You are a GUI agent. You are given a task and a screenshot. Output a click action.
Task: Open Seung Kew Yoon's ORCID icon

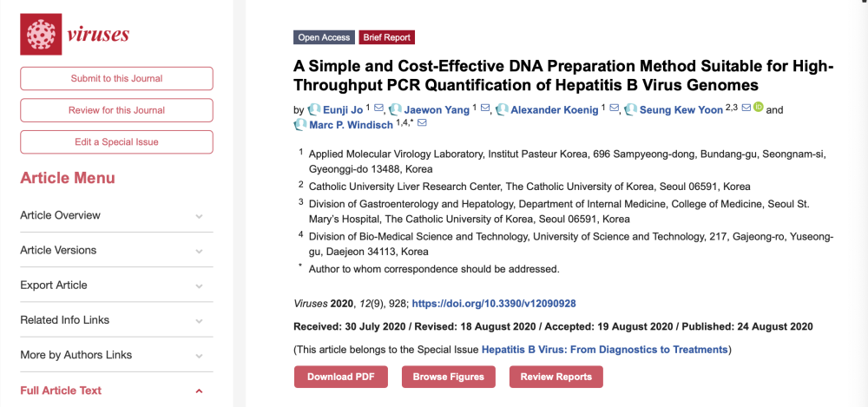click(758, 108)
